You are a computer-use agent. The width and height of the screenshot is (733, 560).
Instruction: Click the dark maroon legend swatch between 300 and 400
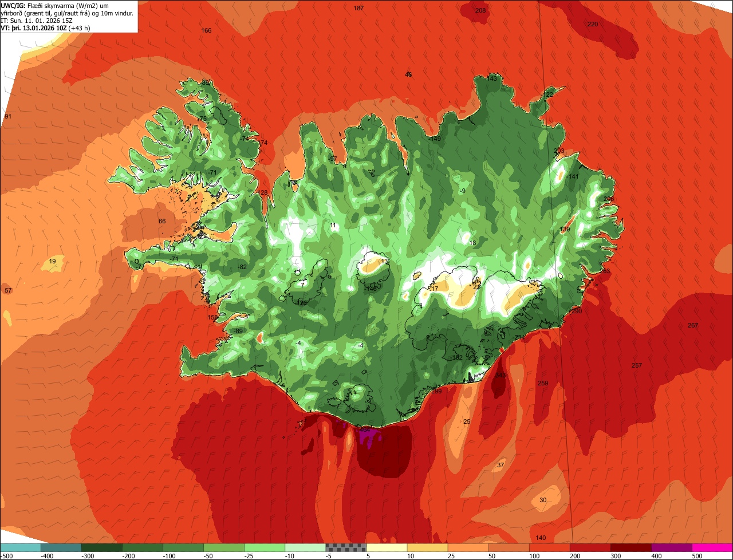coord(630,547)
